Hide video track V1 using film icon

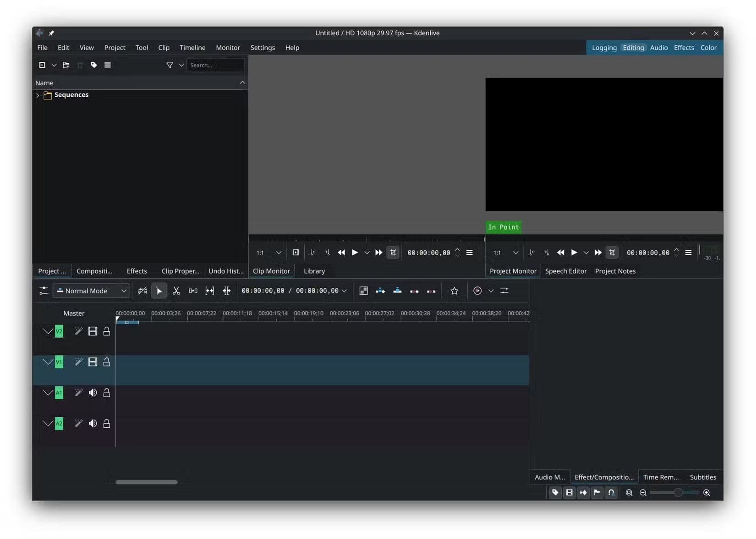(93, 362)
